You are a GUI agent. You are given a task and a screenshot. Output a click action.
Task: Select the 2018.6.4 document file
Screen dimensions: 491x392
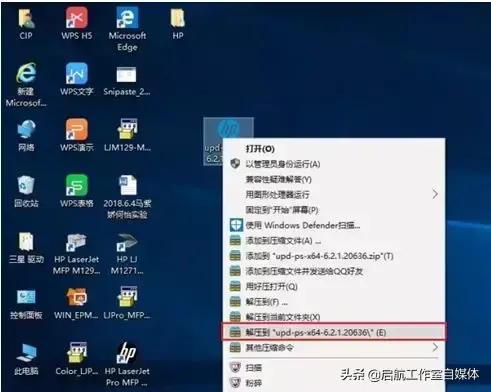coord(127,197)
